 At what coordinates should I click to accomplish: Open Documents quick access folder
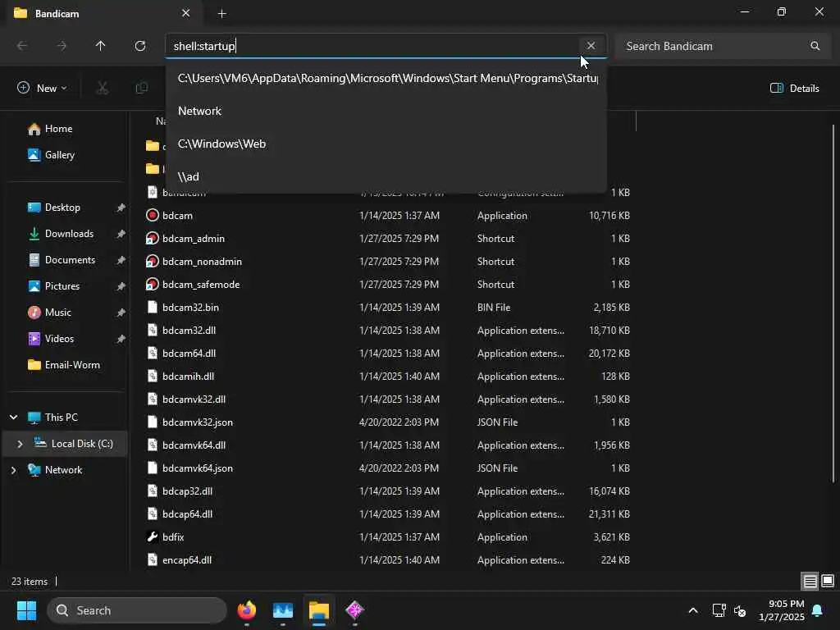tap(70, 260)
